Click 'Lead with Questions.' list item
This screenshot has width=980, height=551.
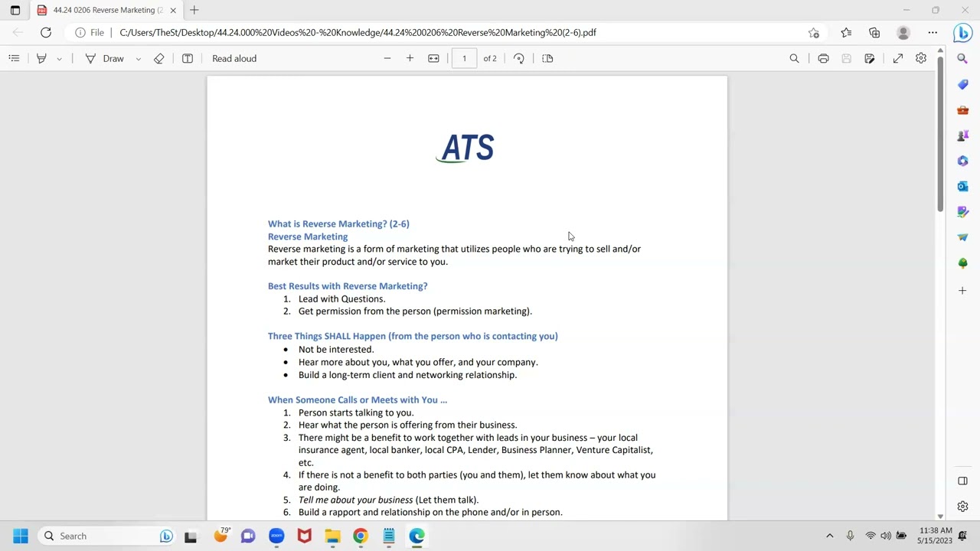(x=341, y=299)
